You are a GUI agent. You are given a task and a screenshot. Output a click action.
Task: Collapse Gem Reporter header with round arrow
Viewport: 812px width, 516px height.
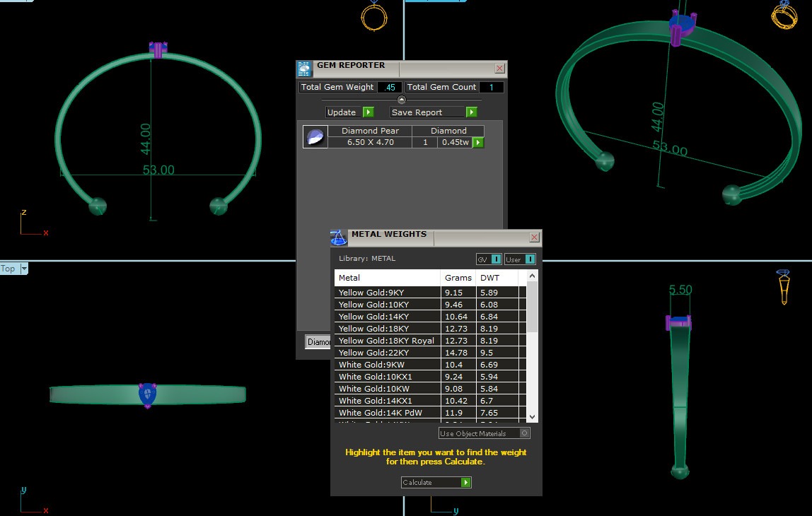[x=402, y=100]
